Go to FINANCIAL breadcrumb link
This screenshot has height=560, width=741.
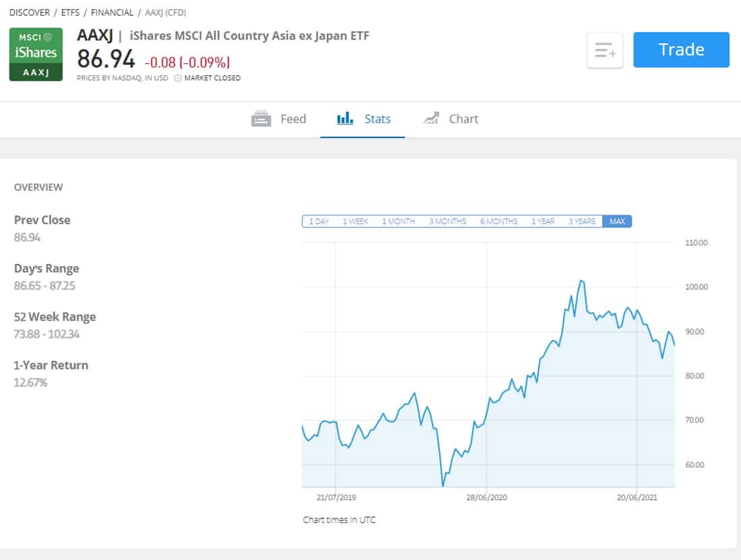coord(112,13)
